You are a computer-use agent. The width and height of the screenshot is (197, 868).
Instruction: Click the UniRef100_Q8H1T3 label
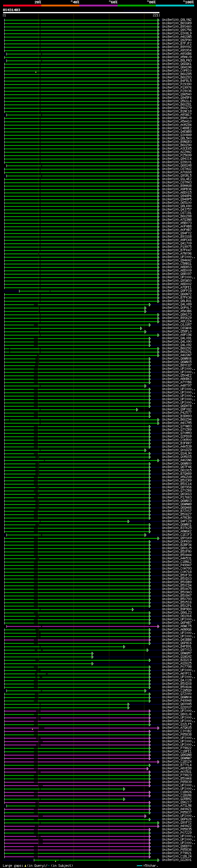click(x=177, y=314)
